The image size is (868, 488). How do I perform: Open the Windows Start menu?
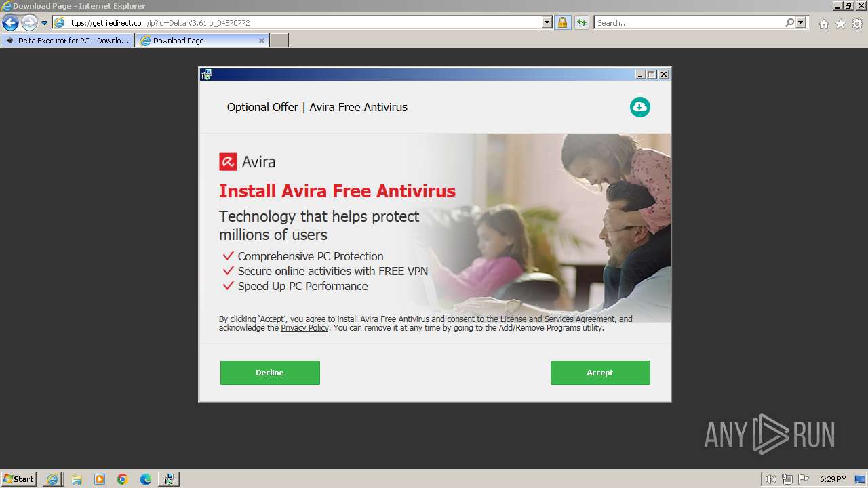(x=19, y=479)
